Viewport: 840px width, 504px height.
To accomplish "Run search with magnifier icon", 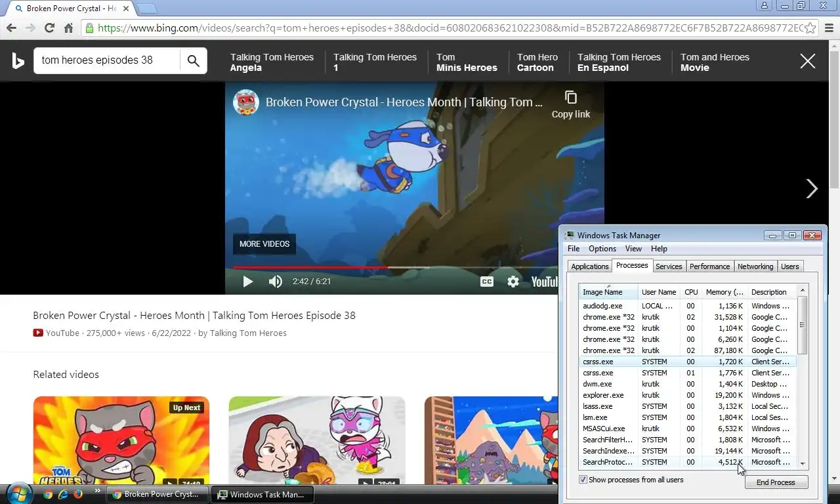I will [x=193, y=60].
